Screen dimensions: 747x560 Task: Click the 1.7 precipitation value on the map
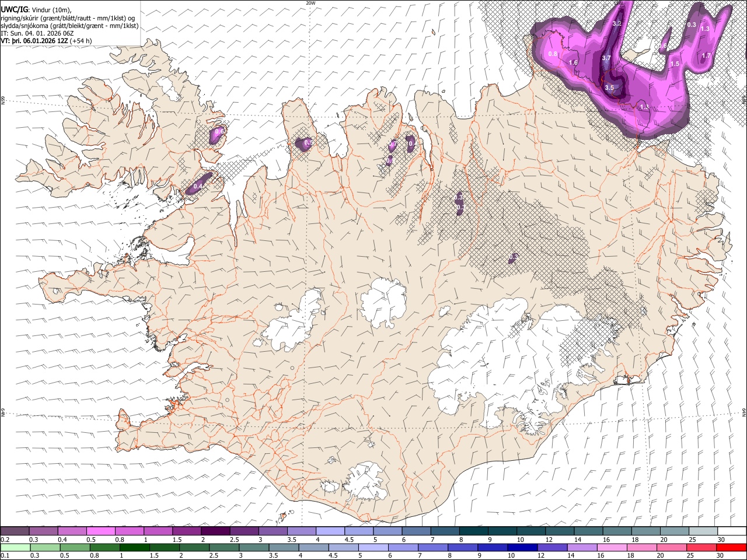tap(706, 56)
